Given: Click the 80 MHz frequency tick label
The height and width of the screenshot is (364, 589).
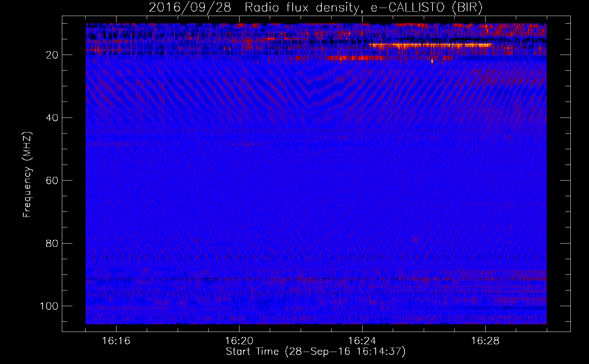Looking at the screenshot, I should [52, 244].
